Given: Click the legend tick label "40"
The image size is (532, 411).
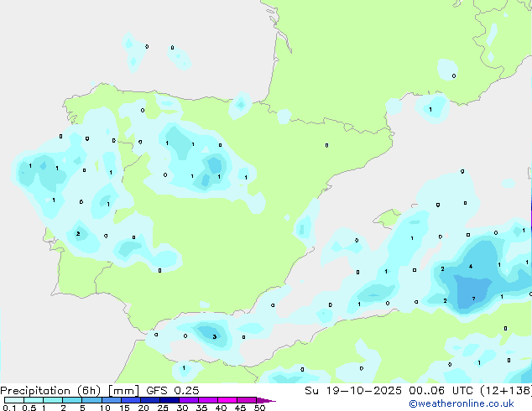Looking at the screenshot, I should 221,408.
